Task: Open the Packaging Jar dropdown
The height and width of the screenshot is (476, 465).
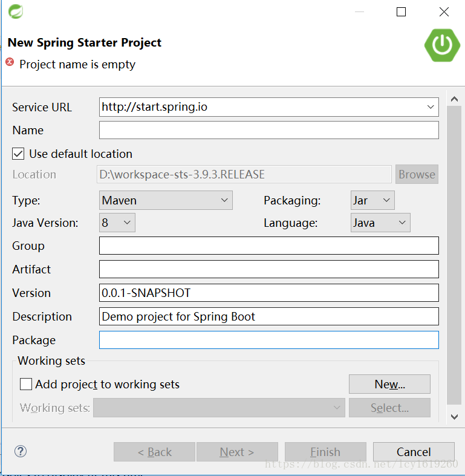Action: tap(372, 200)
